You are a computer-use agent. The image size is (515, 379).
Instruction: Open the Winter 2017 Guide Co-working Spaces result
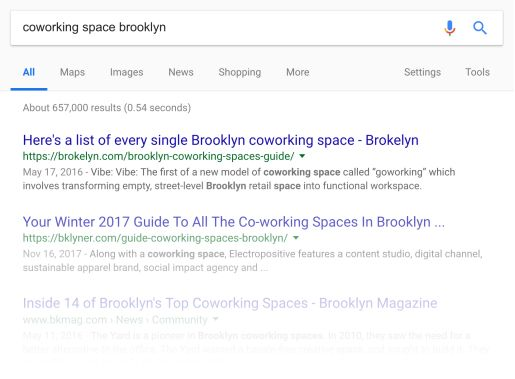pyautogui.click(x=234, y=222)
